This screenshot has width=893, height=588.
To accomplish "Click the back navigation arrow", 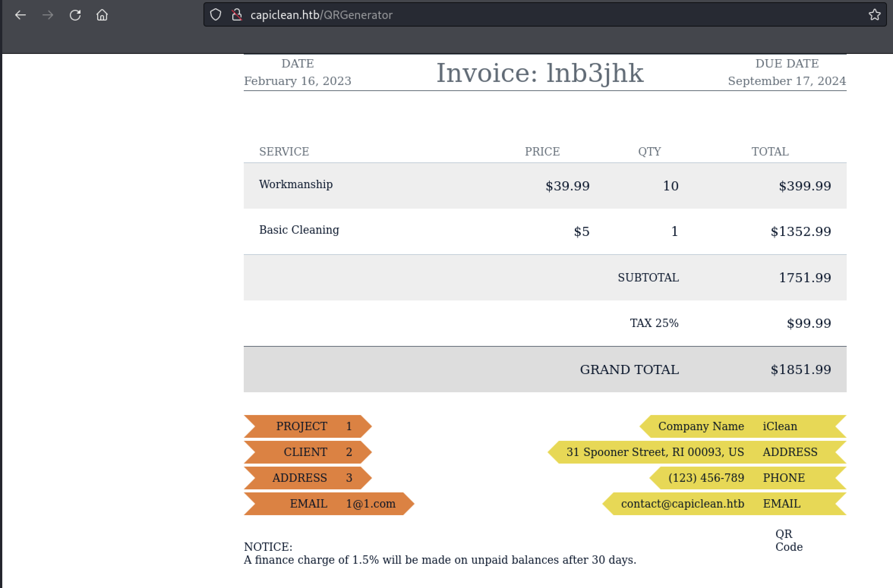I will click(x=21, y=15).
